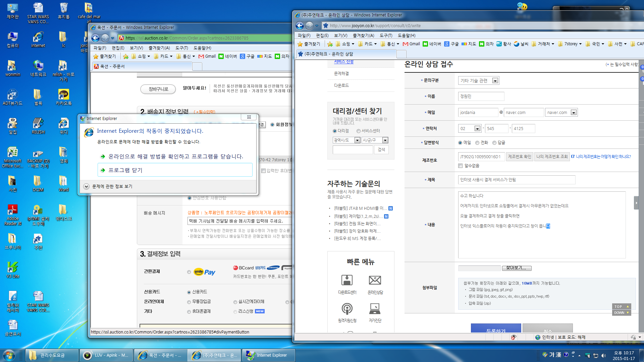Click 제조번호 확인 button
Viewport: 644px width, 362px height.
(519, 157)
